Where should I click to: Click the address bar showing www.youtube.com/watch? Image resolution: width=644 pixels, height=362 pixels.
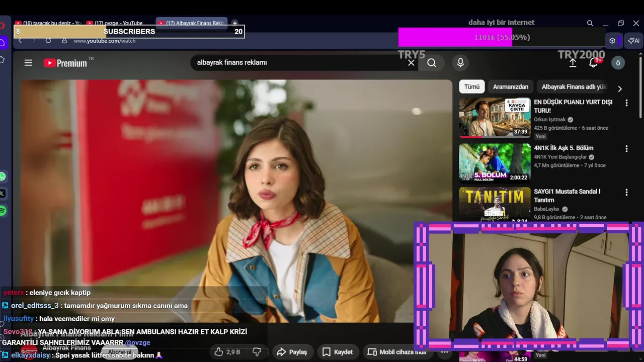click(x=105, y=41)
